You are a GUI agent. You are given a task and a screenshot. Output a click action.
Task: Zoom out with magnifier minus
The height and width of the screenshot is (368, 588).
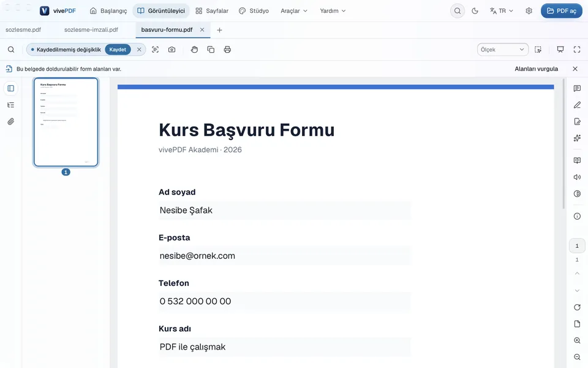coord(577,357)
